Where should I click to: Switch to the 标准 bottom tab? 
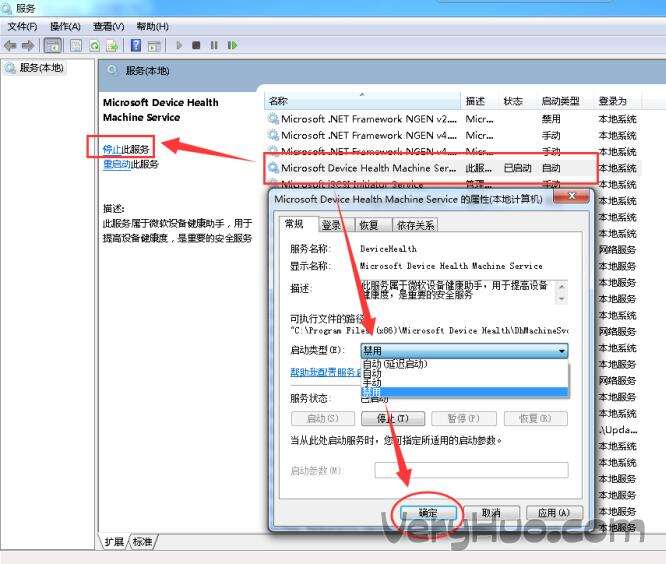143,541
